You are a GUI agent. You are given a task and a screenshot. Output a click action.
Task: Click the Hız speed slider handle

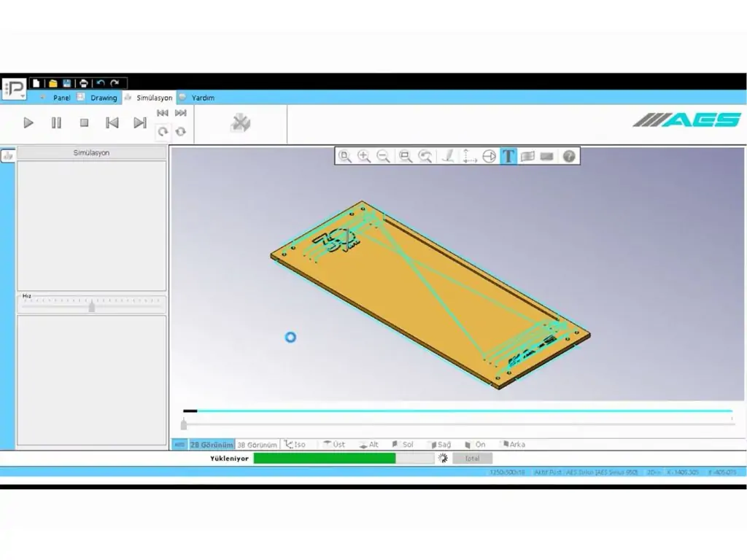point(92,306)
